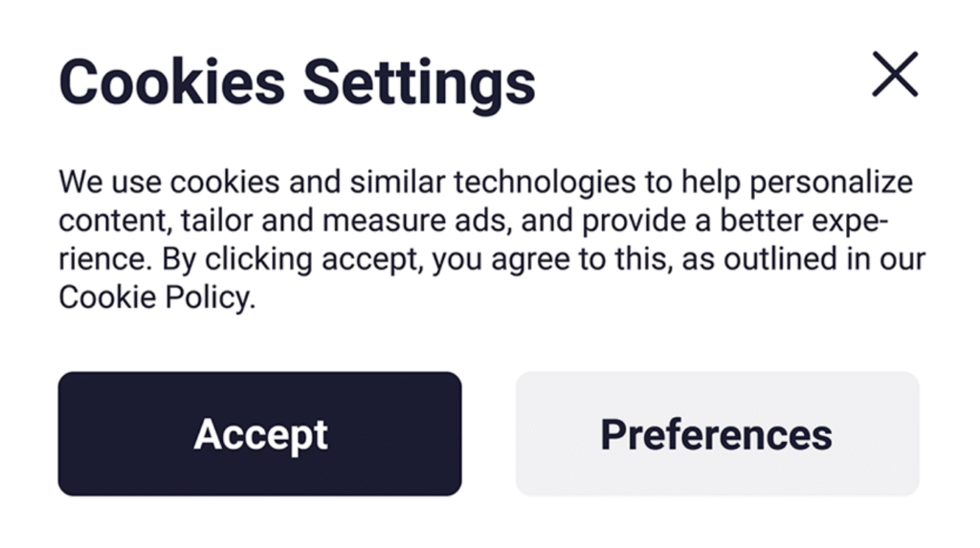Screen dimensions: 980x548
Task: Hit the close cross beside the title
Action: pyautogui.click(x=895, y=75)
